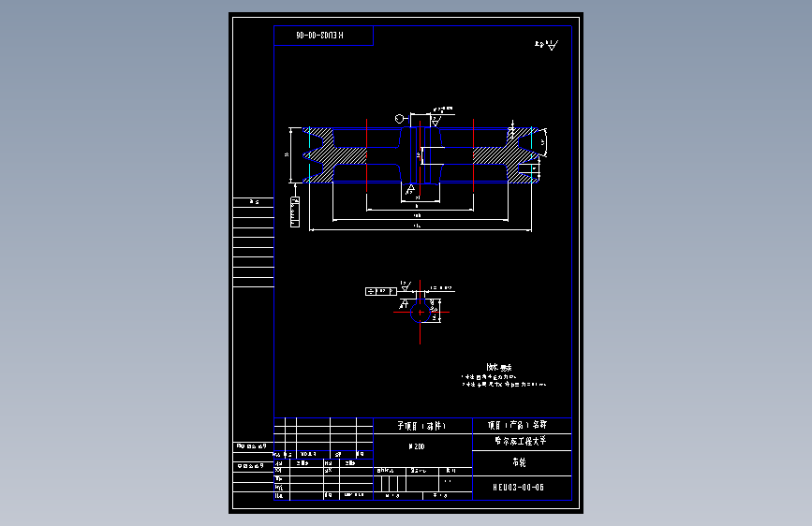Viewport: 812px width, 526px height.
Task: Click the '子项目(部件)' heading cell
Action: tap(422, 426)
